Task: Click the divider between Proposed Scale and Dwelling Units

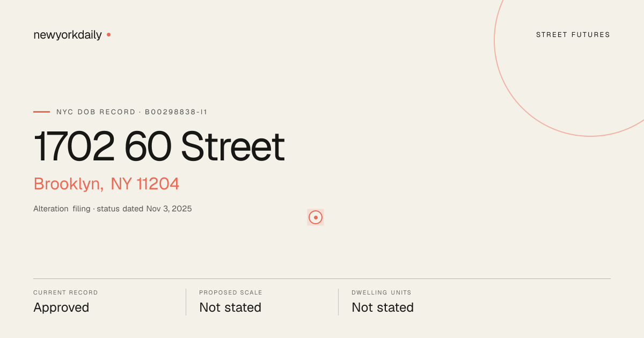Action: point(338,302)
